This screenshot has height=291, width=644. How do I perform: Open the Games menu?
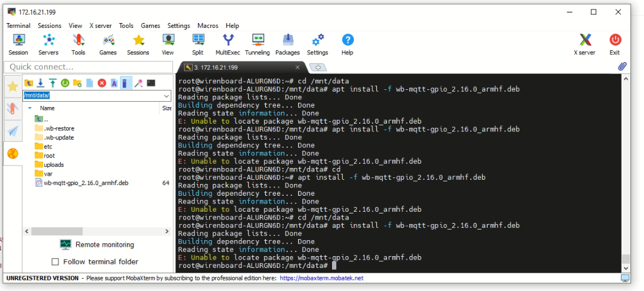tap(150, 25)
